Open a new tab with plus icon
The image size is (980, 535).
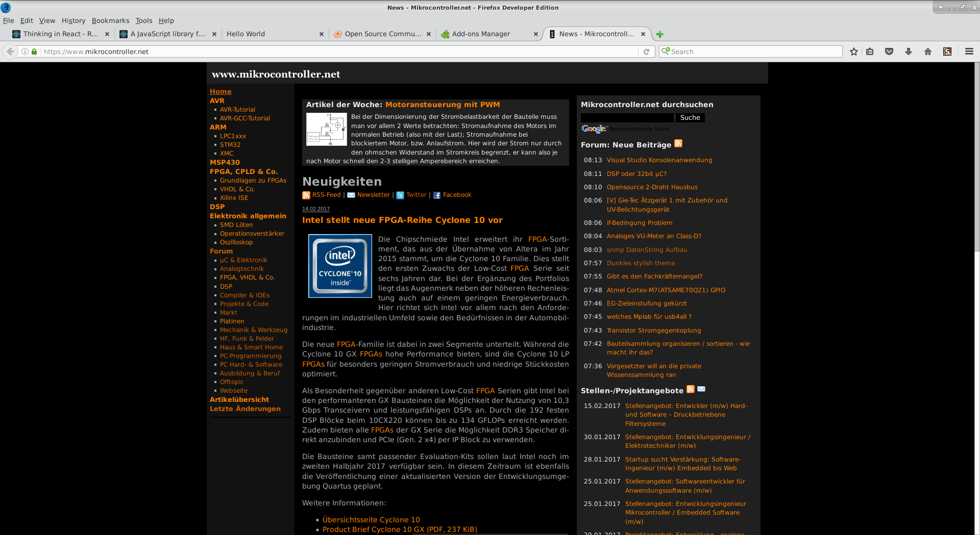point(660,34)
